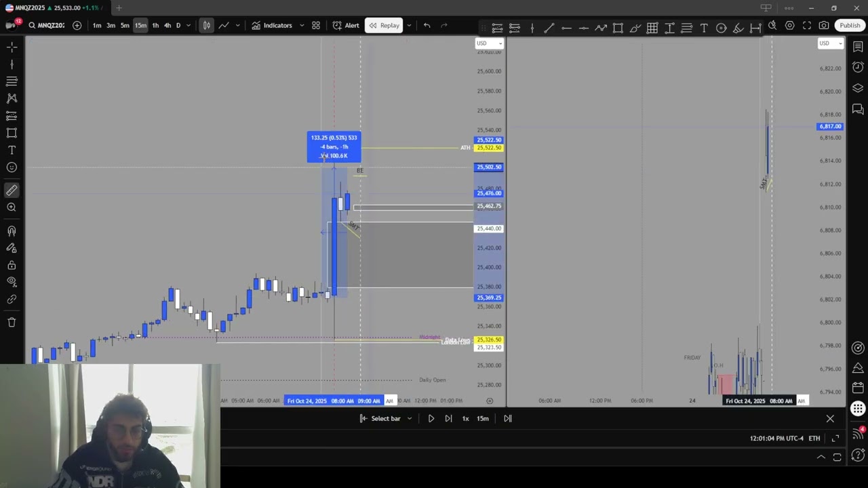The height and width of the screenshot is (488, 868).
Task: Switch to 1m timeframe
Action: tap(97, 25)
